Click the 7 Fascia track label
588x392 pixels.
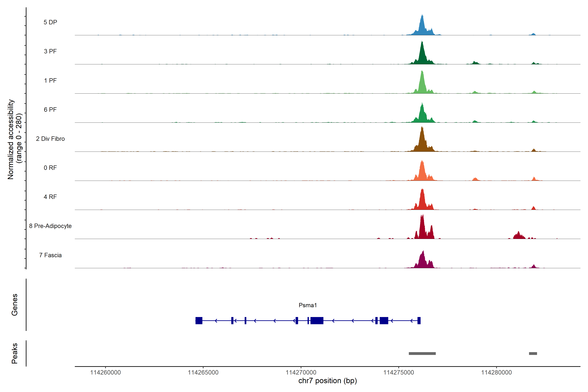(50, 255)
